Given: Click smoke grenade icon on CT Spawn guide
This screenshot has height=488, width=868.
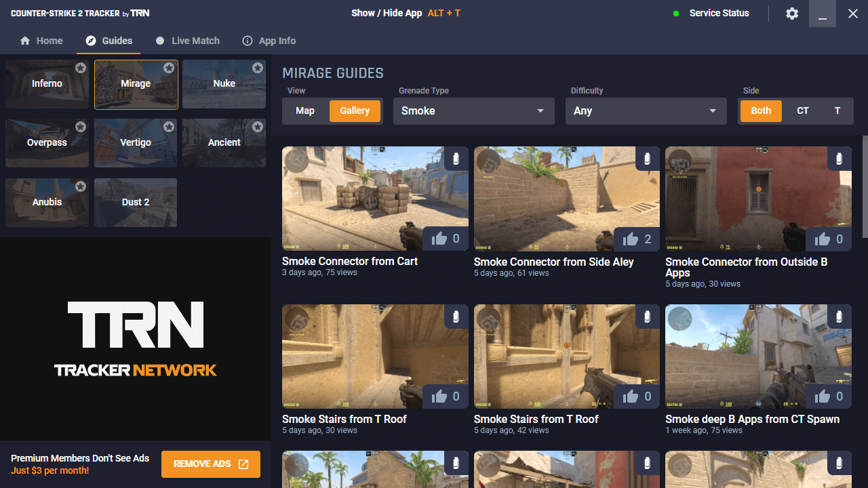Looking at the screenshot, I should [x=840, y=316].
